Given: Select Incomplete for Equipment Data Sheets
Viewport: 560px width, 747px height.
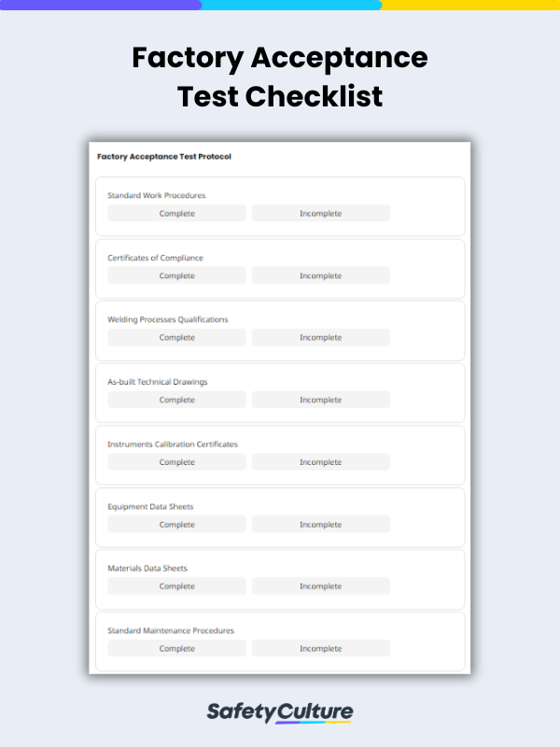Looking at the screenshot, I should point(320,524).
